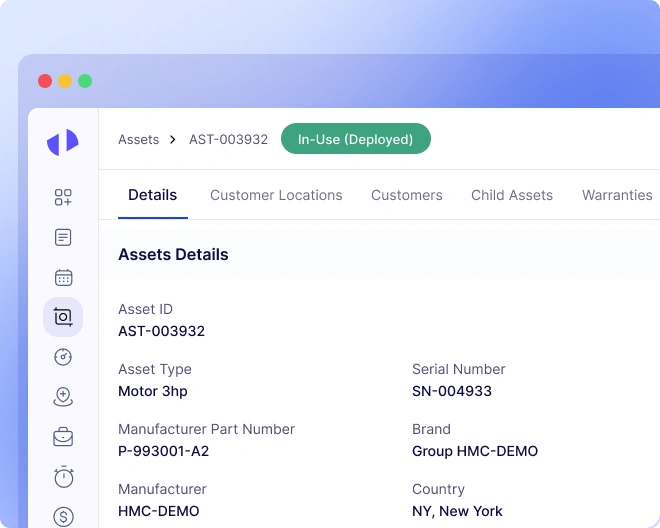Viewport: 660px width, 528px height.
Task: Click the part number P-993001-A2
Action: (x=164, y=451)
